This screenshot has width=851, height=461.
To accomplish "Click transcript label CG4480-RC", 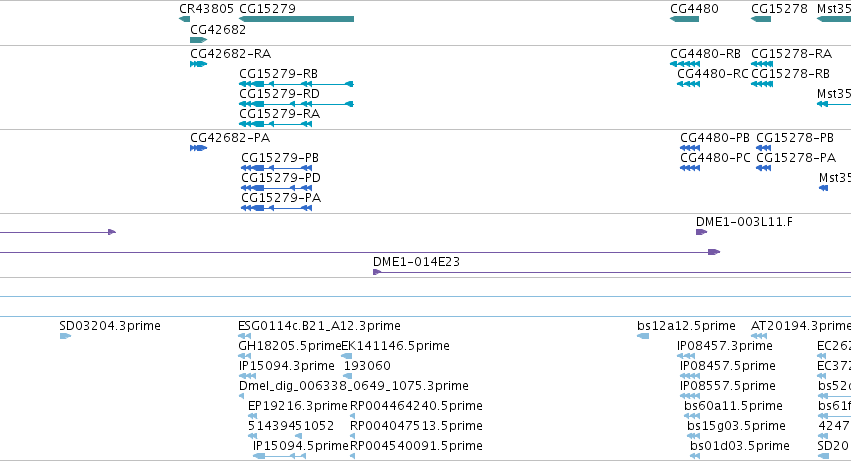I will click(x=713, y=74).
